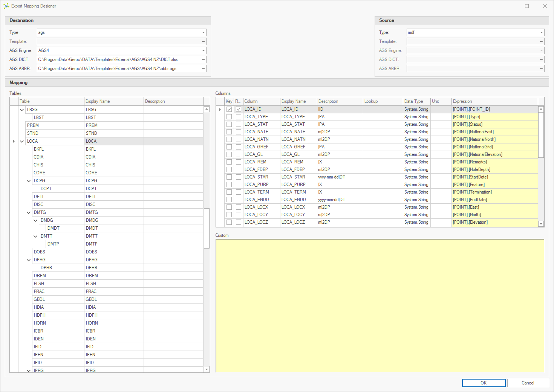Image resolution: width=554 pixels, height=392 pixels.
Task: Collapse the LOCA tree node
Action: pos(22,141)
